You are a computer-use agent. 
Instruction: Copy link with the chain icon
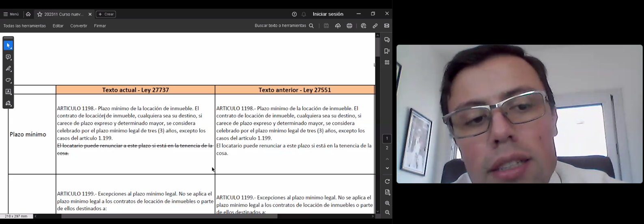(375, 26)
